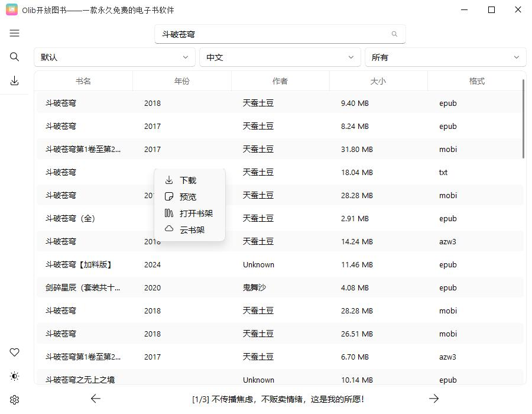This screenshot has height=414, width=532.
Task: Click the vertical scrollbar of results list
Action: (523, 118)
